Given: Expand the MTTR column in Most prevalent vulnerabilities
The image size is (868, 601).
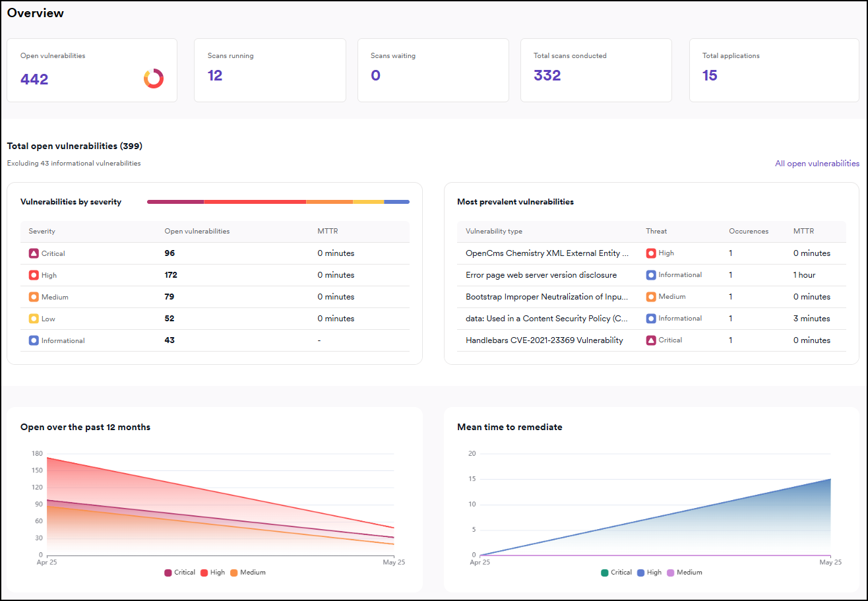Looking at the screenshot, I should 803,231.
